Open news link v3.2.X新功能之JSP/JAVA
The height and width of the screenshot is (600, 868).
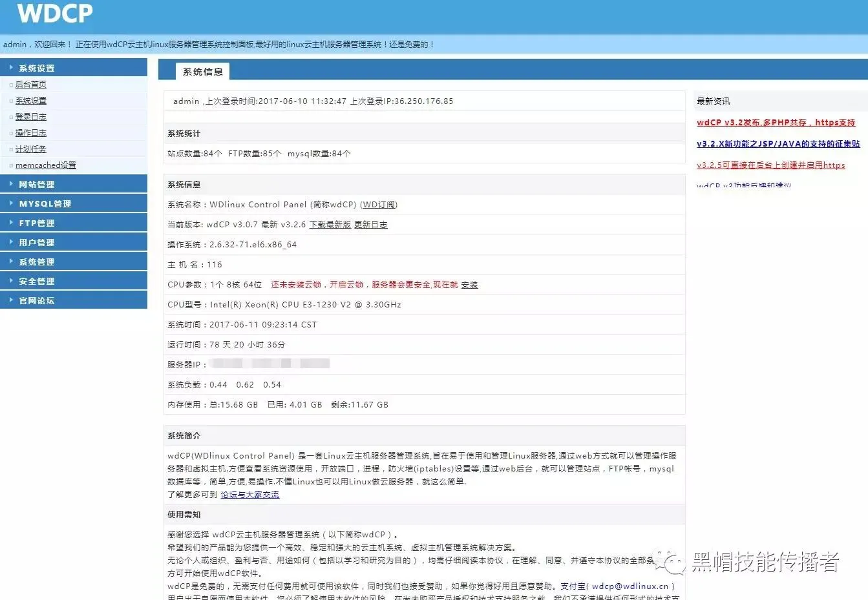[778, 144]
